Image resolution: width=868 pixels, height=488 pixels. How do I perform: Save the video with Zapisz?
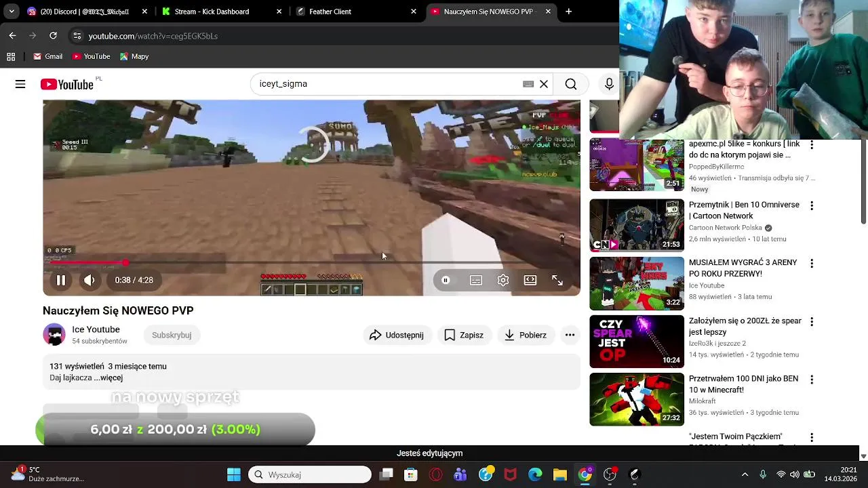coord(464,335)
